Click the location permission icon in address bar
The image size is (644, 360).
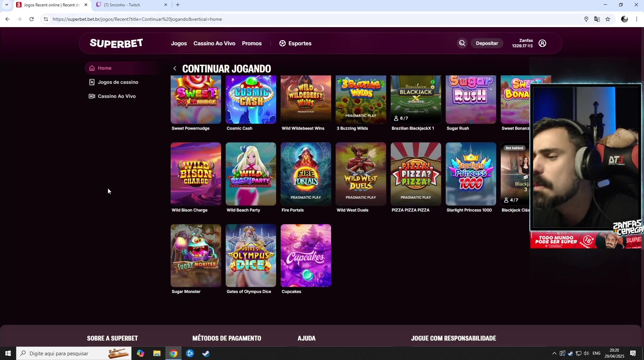586,19
